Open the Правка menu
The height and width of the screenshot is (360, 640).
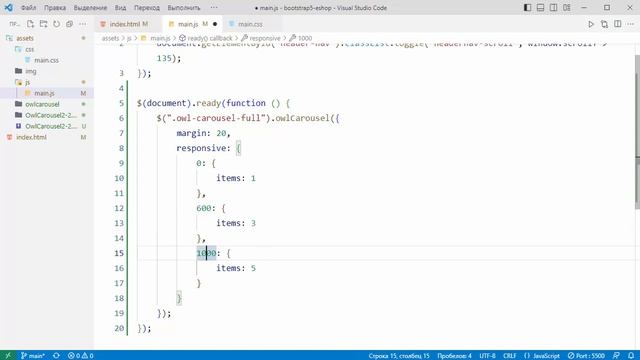(x=55, y=8)
